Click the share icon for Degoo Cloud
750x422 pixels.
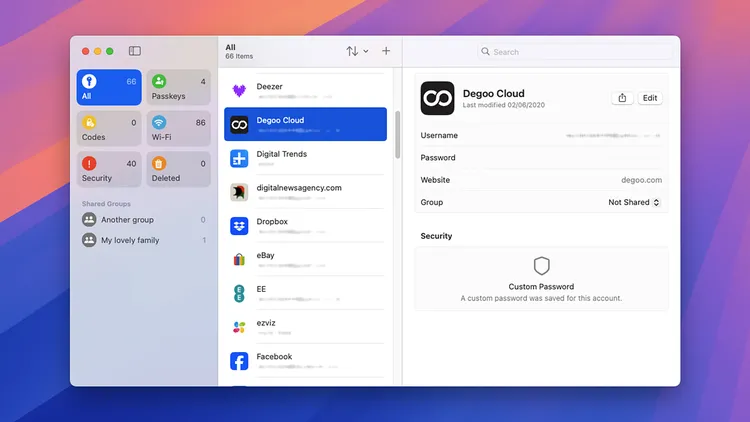(622, 98)
